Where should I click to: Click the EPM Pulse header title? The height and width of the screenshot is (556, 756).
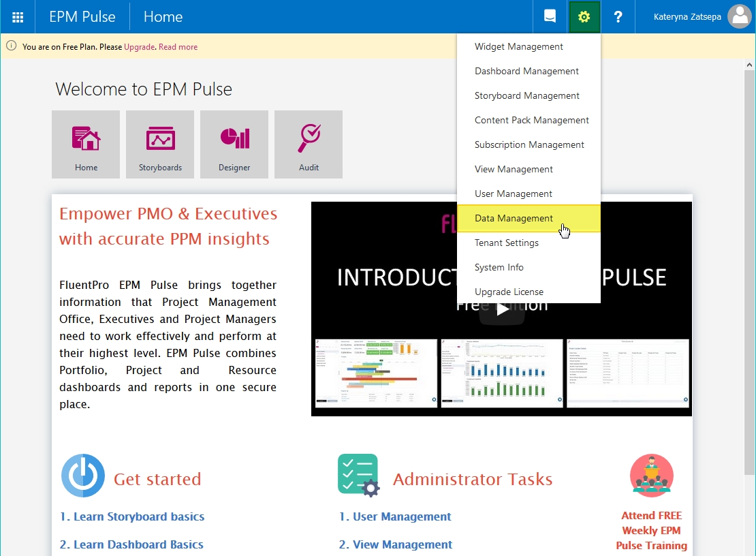pyautogui.click(x=82, y=17)
